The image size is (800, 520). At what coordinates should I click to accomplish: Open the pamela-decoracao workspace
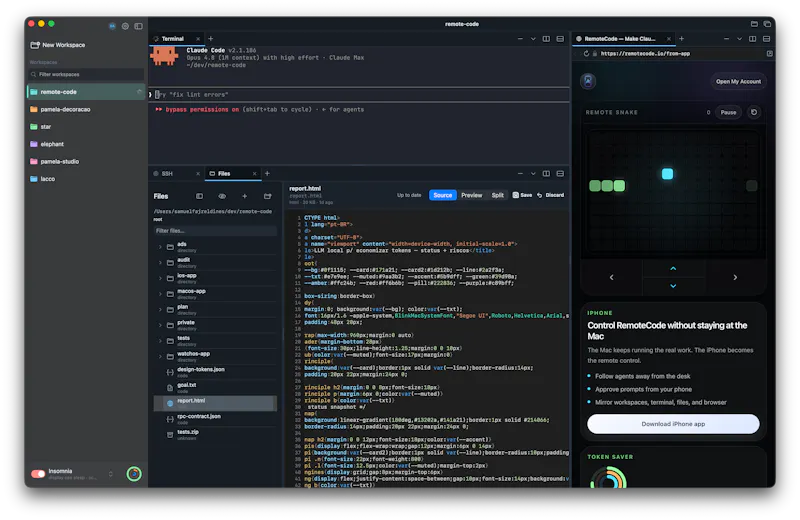click(x=86, y=109)
